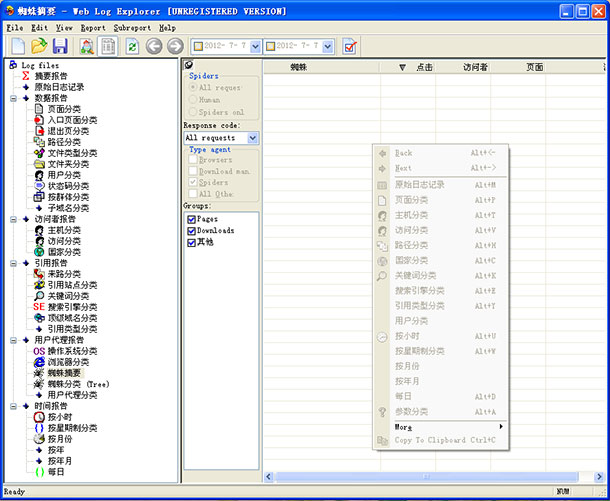Open the Response code dropdown
This screenshot has height=501, width=610.
[252, 138]
